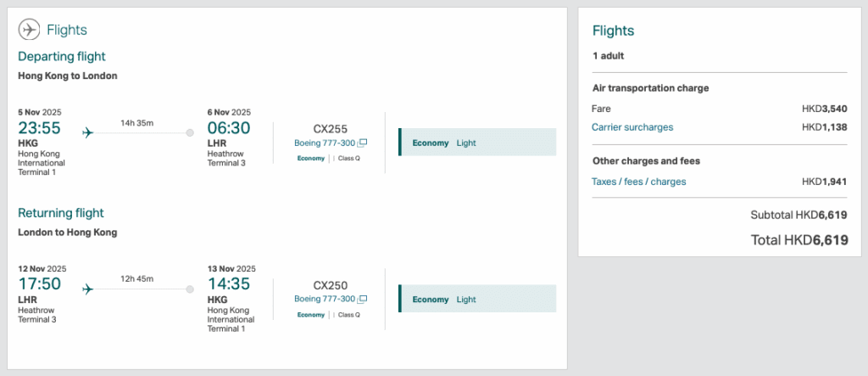Open the aircraft popup icon under CX255
This screenshot has width=868, height=376.
tap(363, 143)
